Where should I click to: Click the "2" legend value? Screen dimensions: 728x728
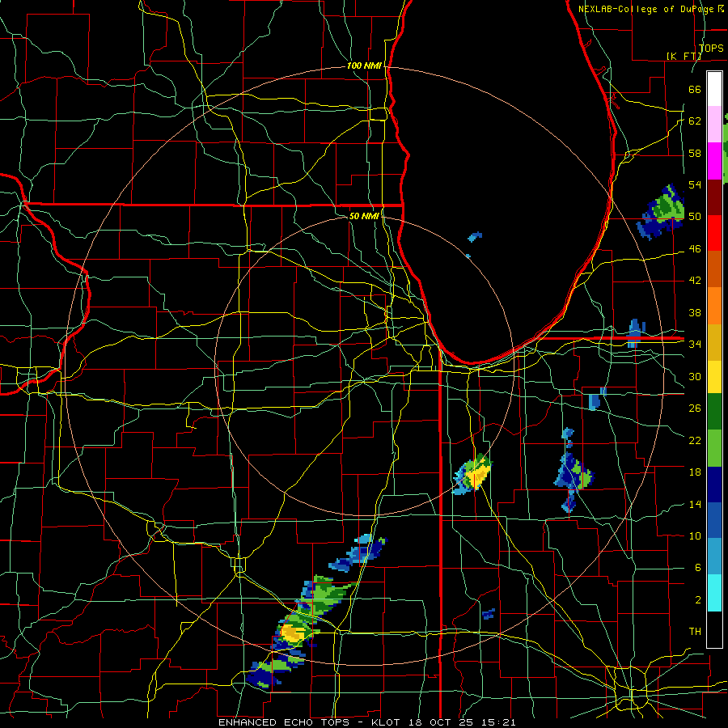click(x=697, y=599)
